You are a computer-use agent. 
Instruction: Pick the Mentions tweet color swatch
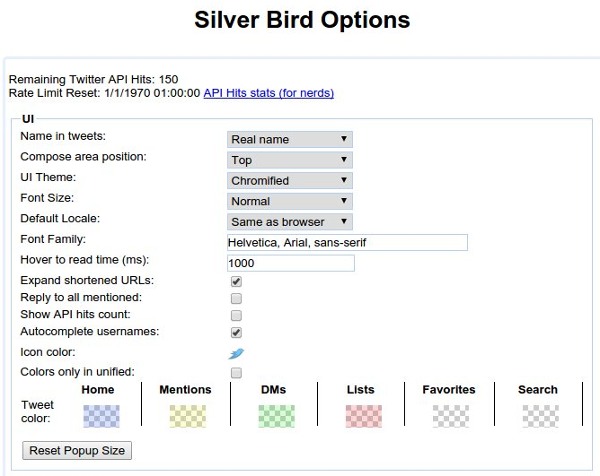[187, 416]
